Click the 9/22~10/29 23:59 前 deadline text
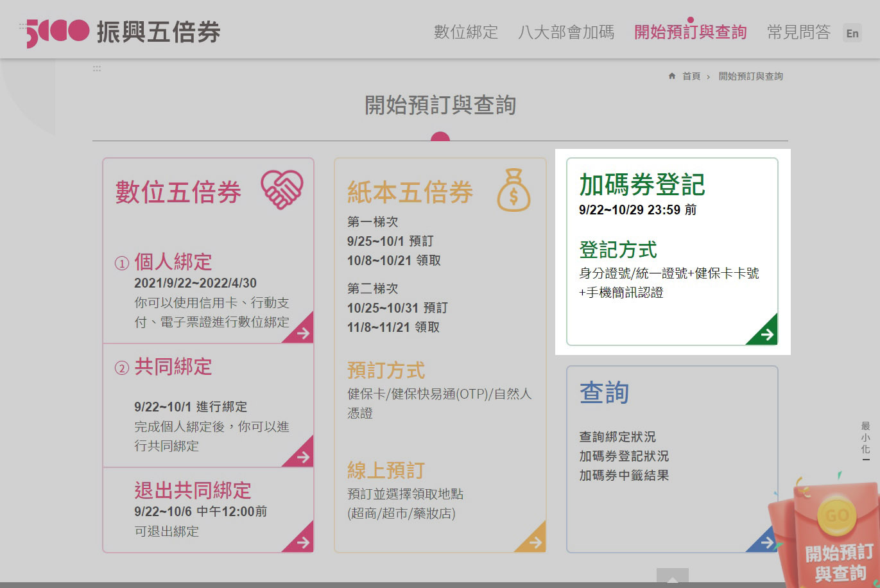 pos(637,210)
